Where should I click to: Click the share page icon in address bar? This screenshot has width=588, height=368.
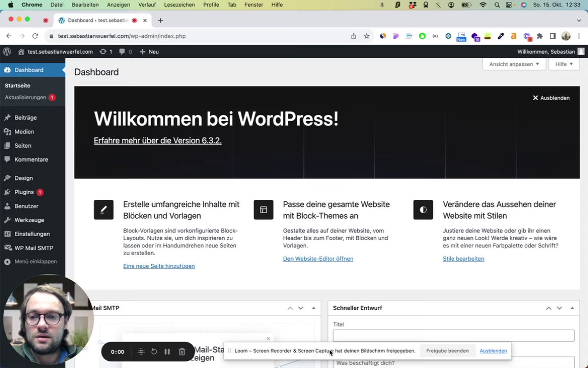[x=353, y=36]
